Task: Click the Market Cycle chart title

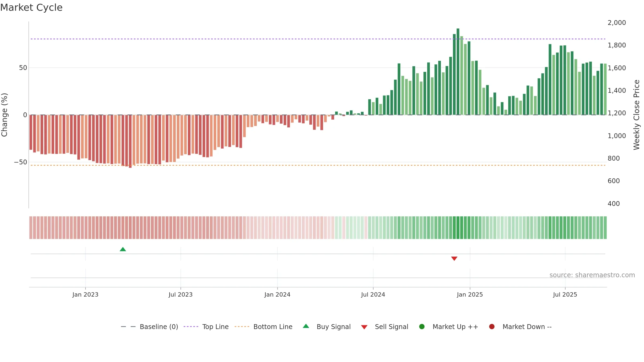Action: [31, 8]
